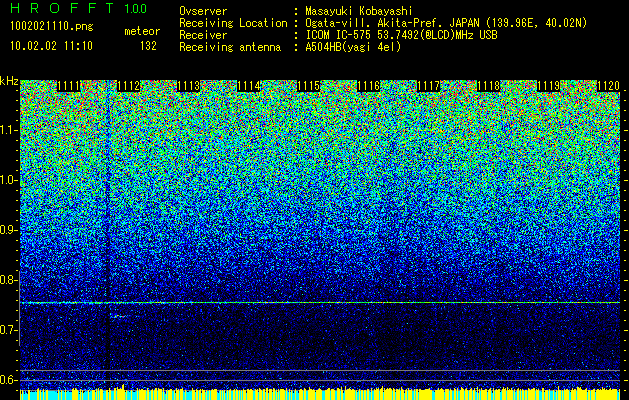Click the meteor echo blip near 1112
The image size is (629, 400).
point(119,317)
